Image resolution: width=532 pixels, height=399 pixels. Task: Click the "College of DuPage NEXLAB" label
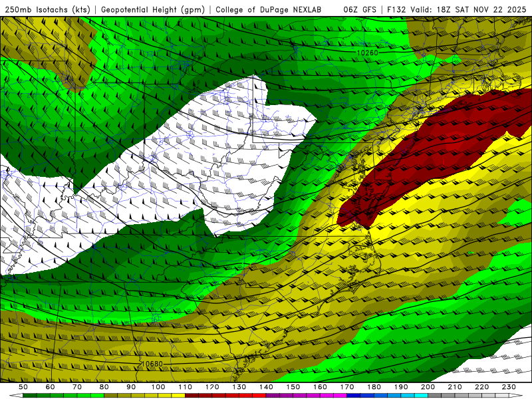(x=269, y=9)
